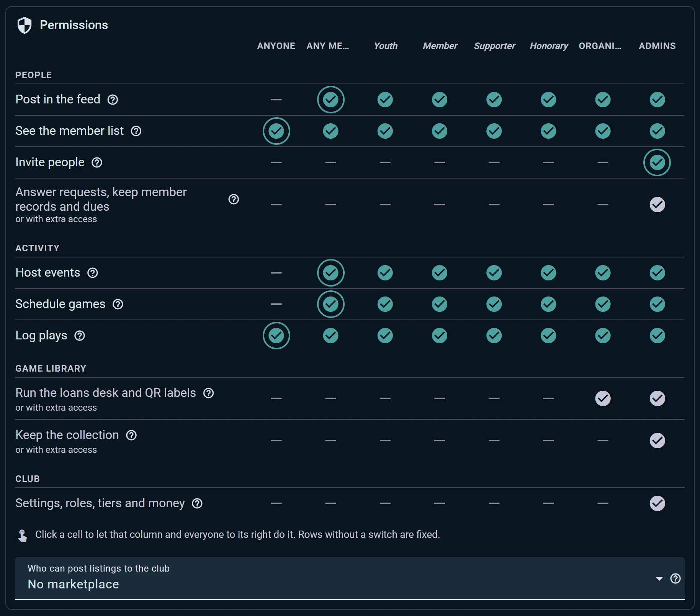This screenshot has width=700, height=616.
Task: Set Post in the feed at Supporter
Action: click(x=494, y=100)
